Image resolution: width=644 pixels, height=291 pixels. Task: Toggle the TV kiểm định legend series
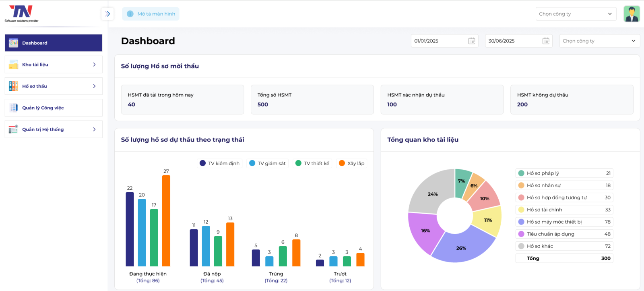coord(220,163)
